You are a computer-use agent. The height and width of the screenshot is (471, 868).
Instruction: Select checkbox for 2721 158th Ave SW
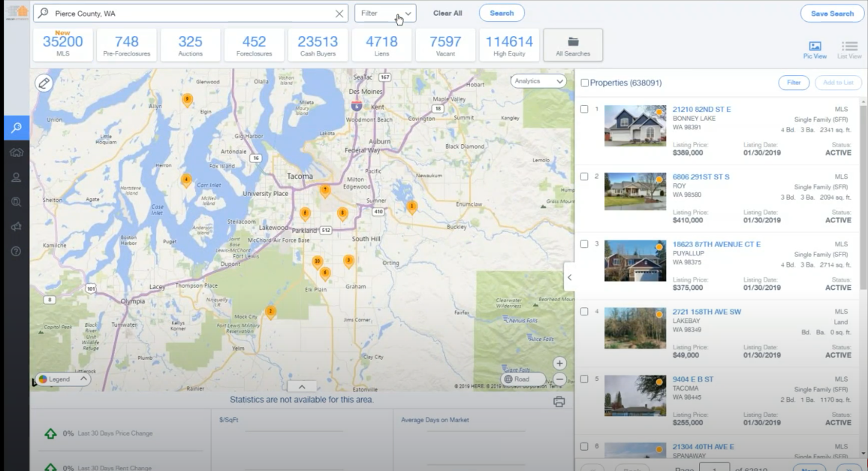(x=584, y=312)
